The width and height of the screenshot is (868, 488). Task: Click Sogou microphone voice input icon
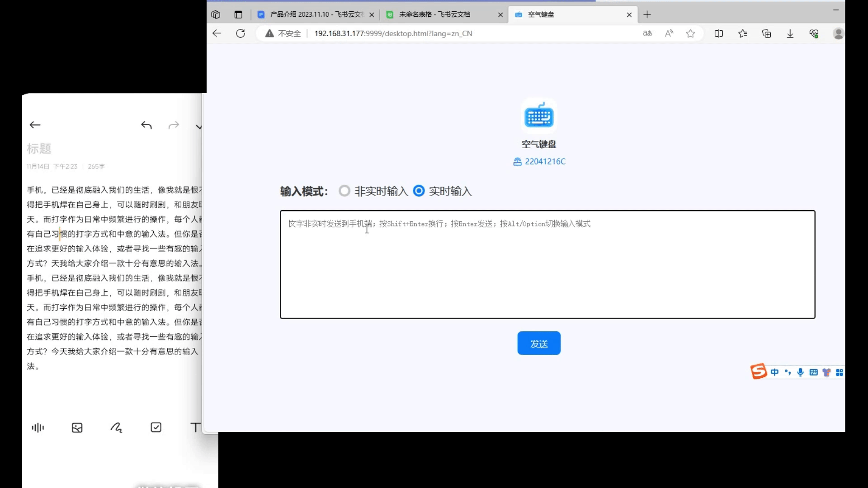800,372
